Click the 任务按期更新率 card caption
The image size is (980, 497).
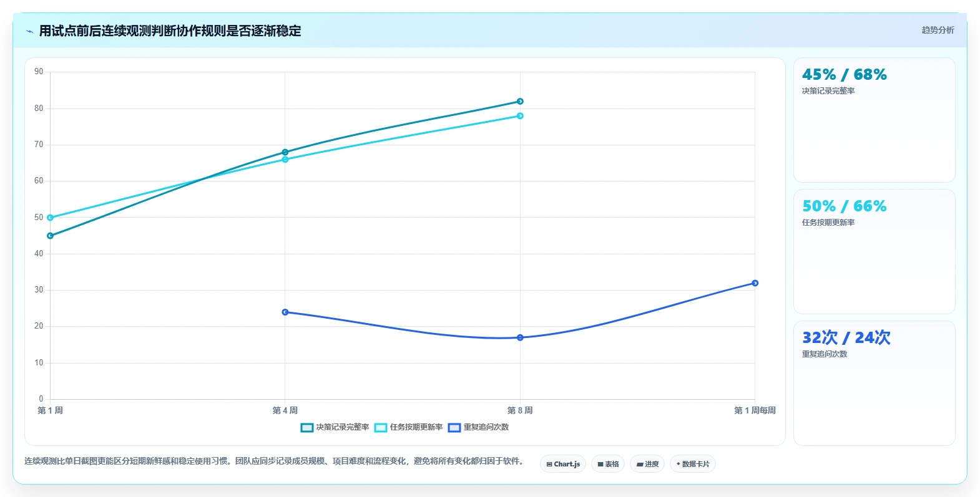tap(828, 223)
